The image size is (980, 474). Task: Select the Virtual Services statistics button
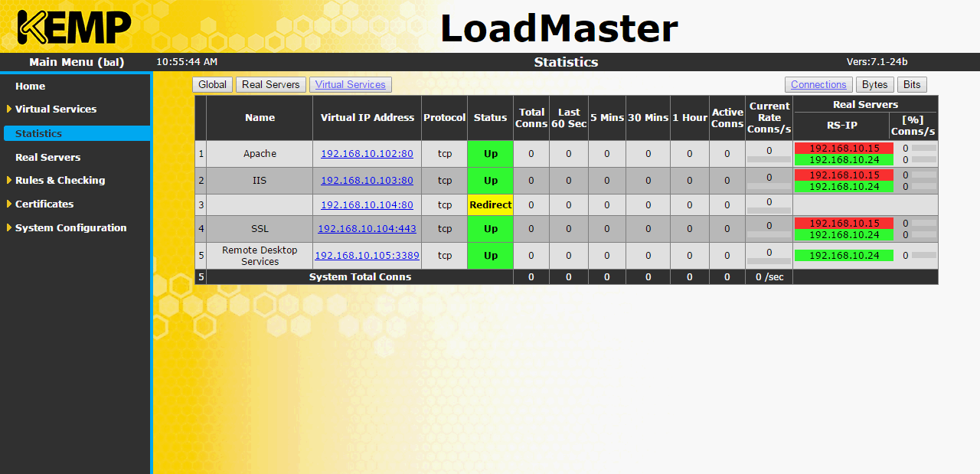pos(351,84)
